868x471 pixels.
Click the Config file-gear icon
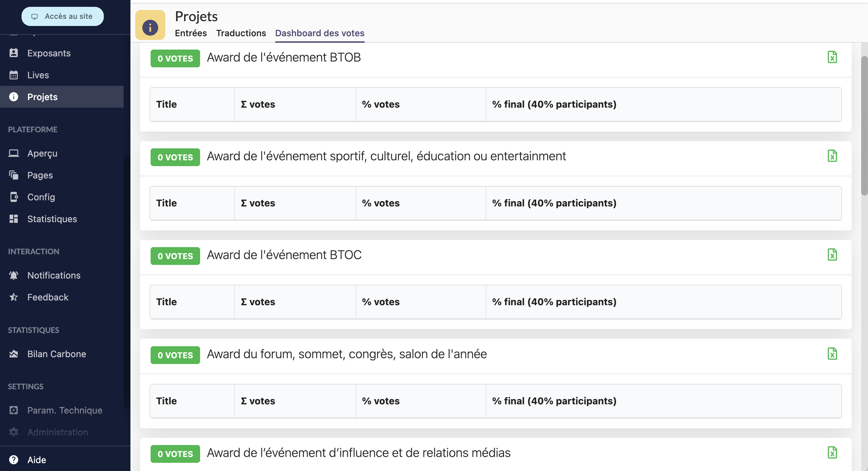pyautogui.click(x=14, y=197)
